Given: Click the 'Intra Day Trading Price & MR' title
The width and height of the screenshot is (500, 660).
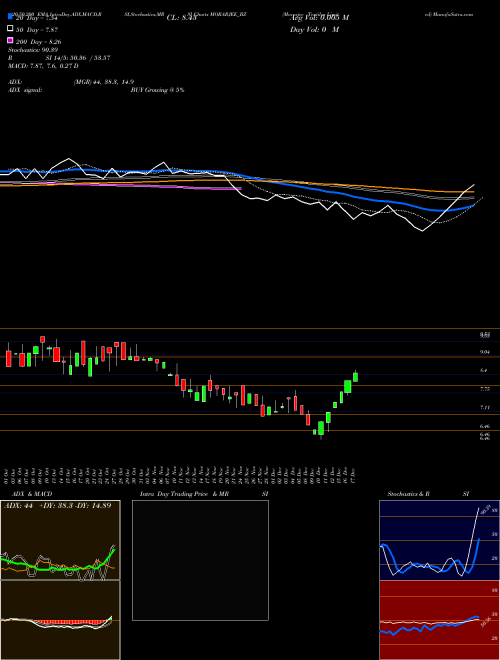Looking at the screenshot, I should coord(184,494).
